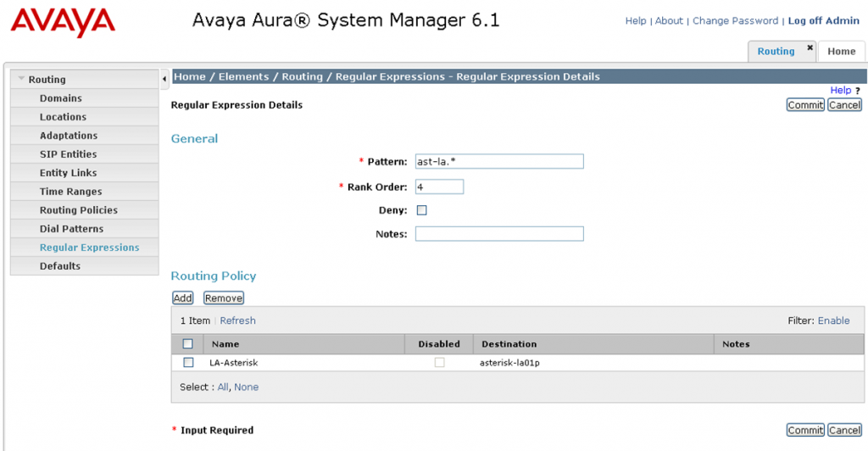Toggle the select-all checkbox in table header

pyautogui.click(x=187, y=343)
